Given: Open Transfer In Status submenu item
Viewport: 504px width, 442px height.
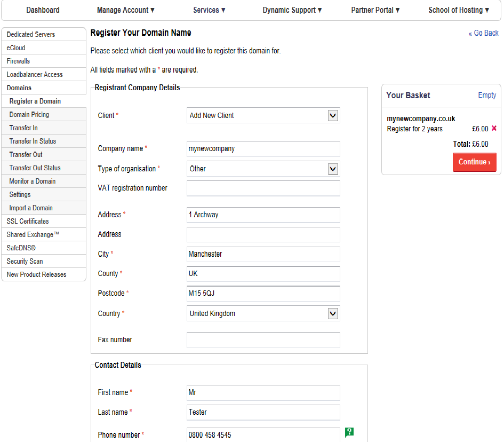Looking at the screenshot, I should 44,141.
